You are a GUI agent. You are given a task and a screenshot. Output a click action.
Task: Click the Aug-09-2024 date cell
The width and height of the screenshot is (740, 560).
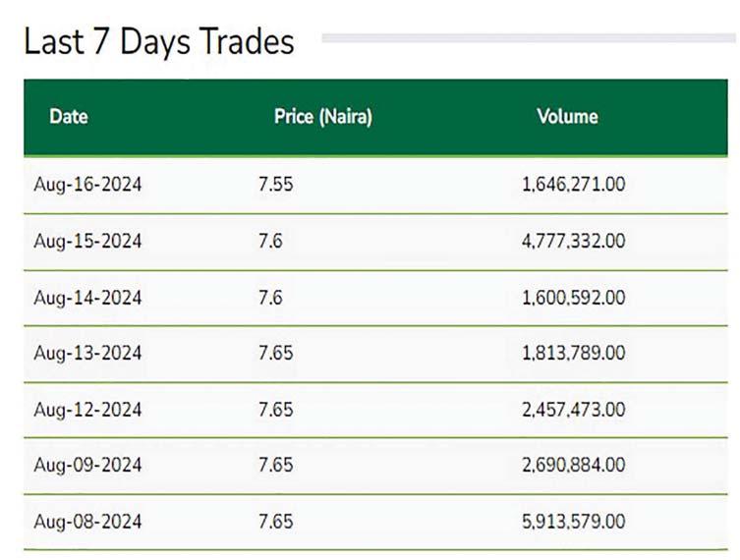(x=87, y=465)
